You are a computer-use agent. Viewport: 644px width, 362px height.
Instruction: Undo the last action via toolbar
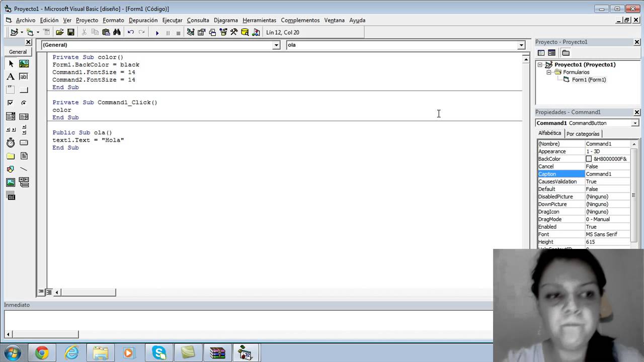click(x=130, y=32)
